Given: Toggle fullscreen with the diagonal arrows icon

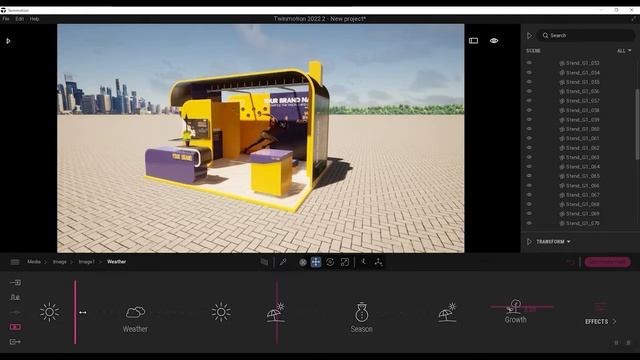Looking at the screenshot, I should (634, 19).
